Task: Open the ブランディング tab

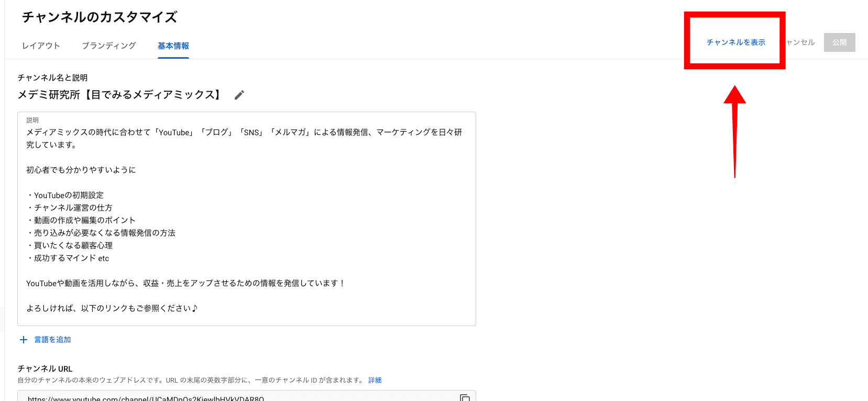Action: click(x=109, y=46)
